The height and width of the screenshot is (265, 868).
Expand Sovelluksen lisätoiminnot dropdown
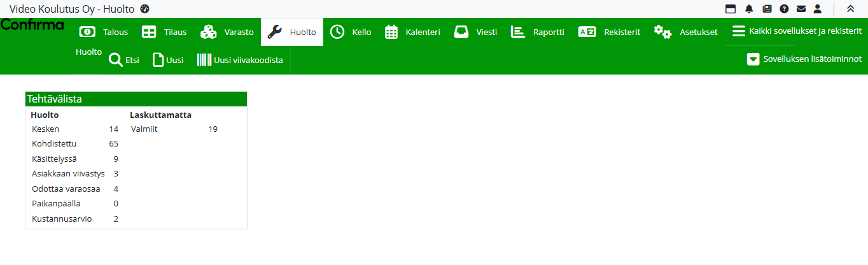pyautogui.click(x=804, y=59)
